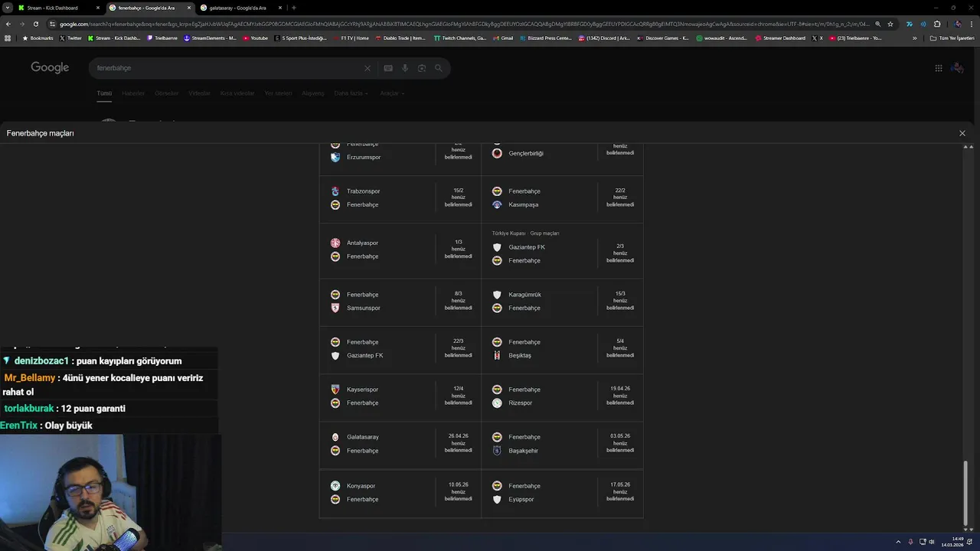Open the Youtube bookmark
Image resolution: width=980 pixels, height=551 pixels.
point(255,37)
